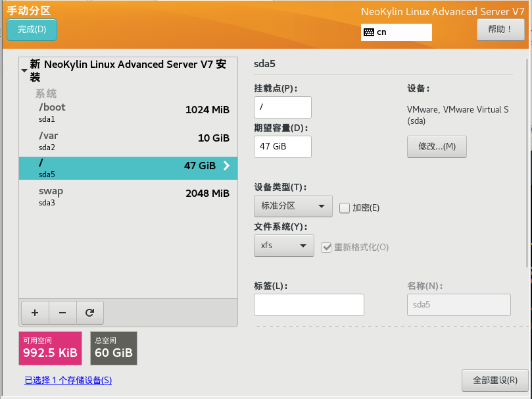This screenshot has height=399, width=532.
Task: Click the 10 GiB size of /var
Action: pos(214,138)
